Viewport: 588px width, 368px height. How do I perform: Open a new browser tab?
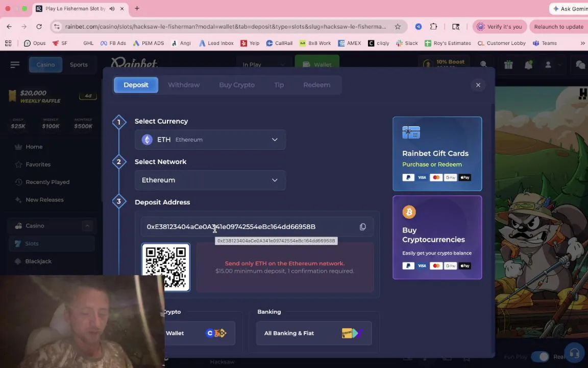pyautogui.click(x=137, y=8)
